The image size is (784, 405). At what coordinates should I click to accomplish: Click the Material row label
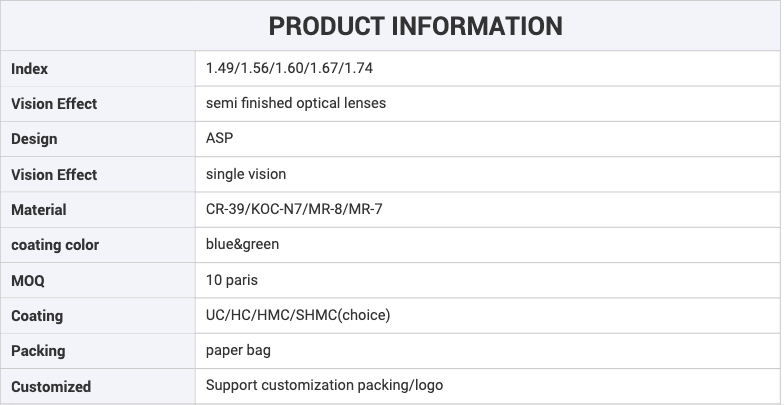click(39, 210)
